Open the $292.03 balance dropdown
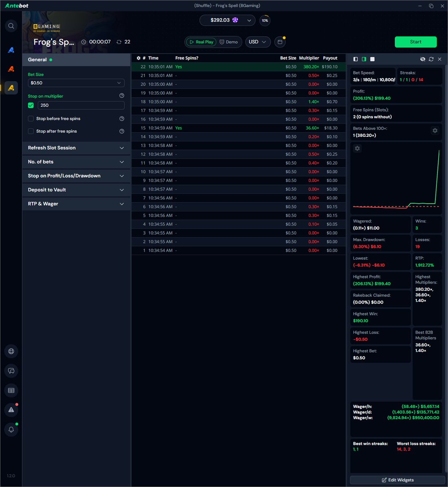Image resolution: width=448 pixels, height=487 pixels. [227, 20]
